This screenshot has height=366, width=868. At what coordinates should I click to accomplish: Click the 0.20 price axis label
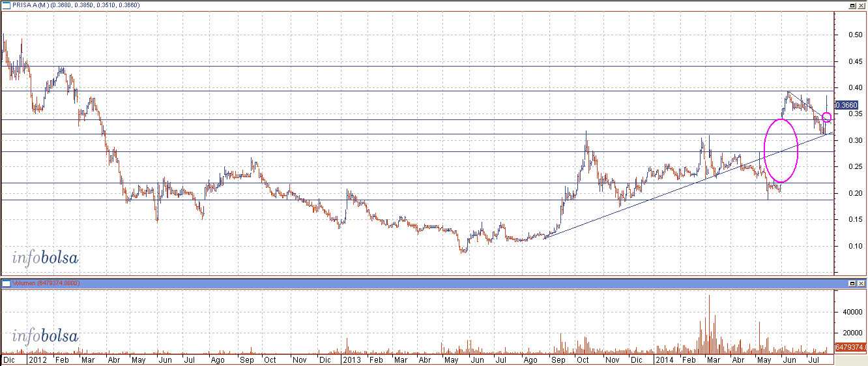(x=854, y=194)
